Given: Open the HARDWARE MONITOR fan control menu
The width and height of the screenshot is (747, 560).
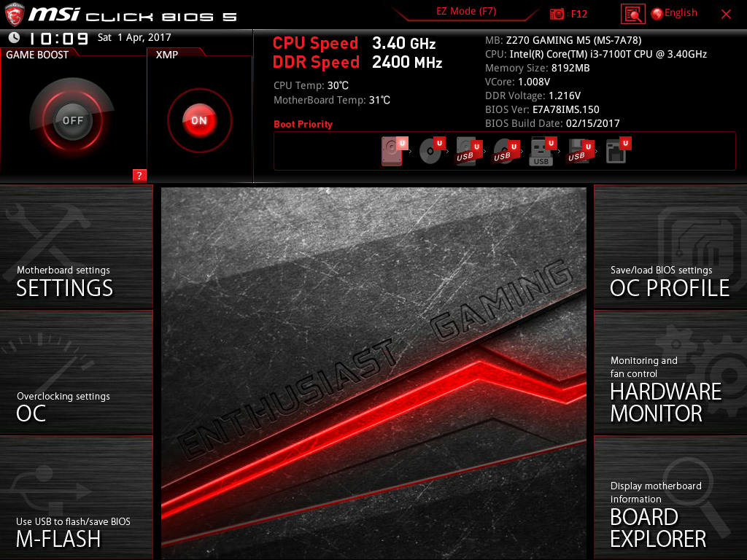Looking at the screenshot, I should [670, 373].
